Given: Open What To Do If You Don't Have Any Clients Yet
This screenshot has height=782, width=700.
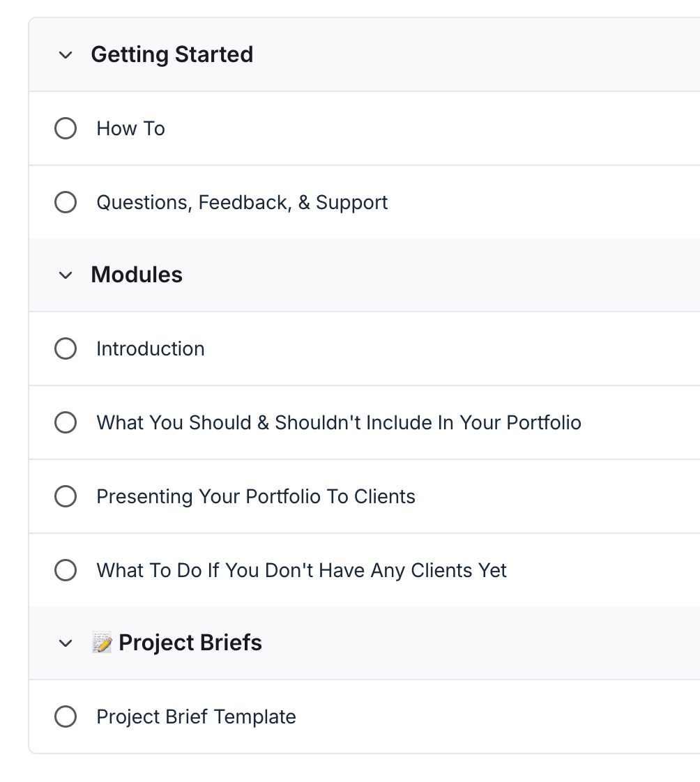Looking at the screenshot, I should pos(301,570).
